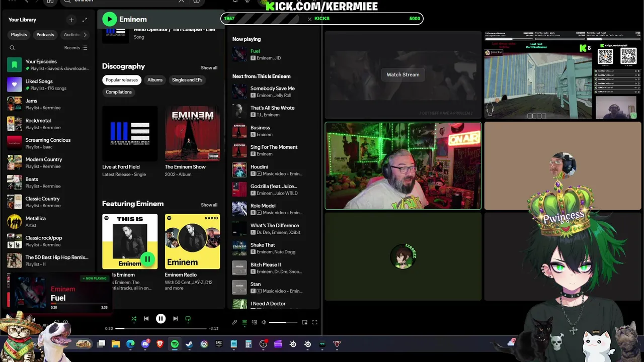This screenshot has width=644, height=362.
Task: Seek within the song progress bar
Action: [x=161, y=328]
